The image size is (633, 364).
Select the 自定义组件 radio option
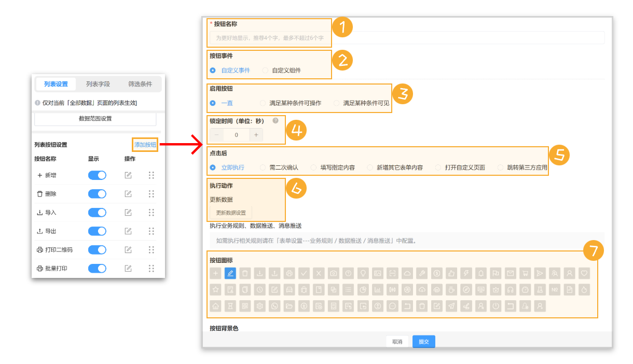point(266,71)
